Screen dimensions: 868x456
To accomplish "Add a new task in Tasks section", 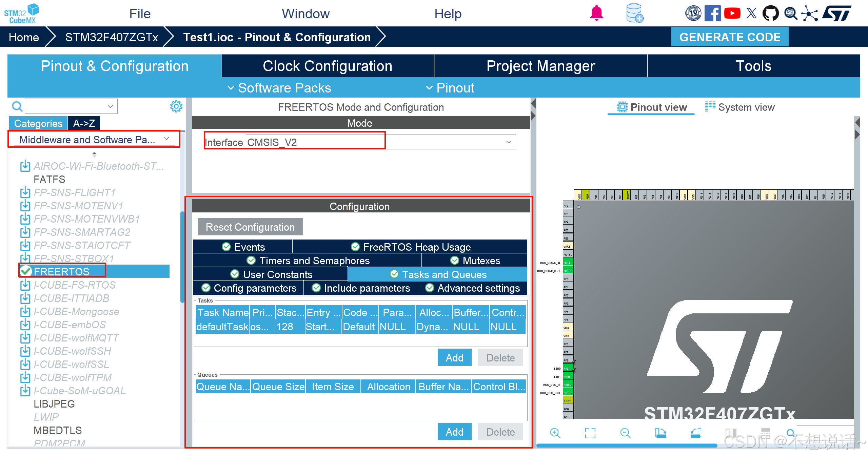I will [454, 358].
